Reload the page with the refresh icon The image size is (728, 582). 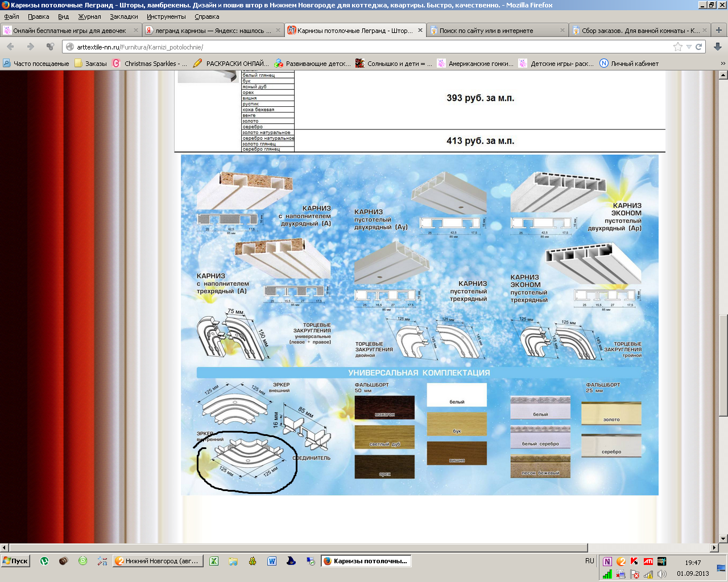coord(698,47)
